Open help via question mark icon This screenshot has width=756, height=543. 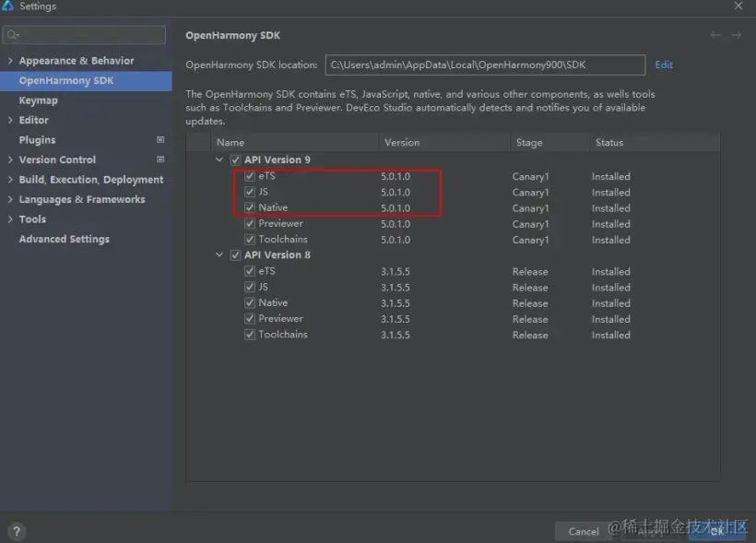[x=17, y=531]
